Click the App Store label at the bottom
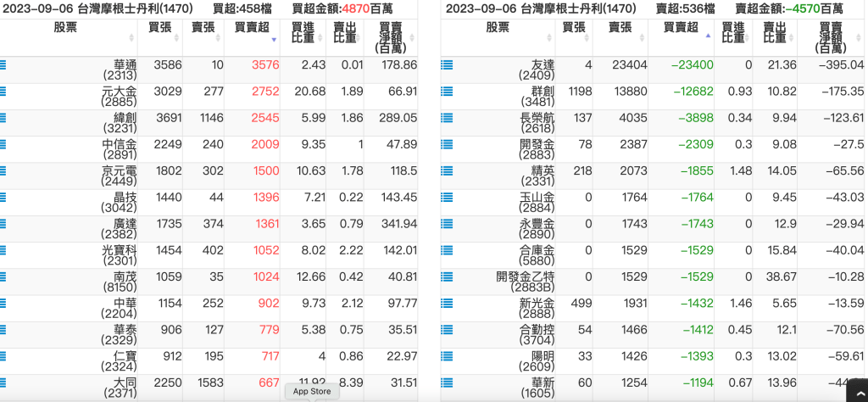The width and height of the screenshot is (868, 402). pos(312,391)
